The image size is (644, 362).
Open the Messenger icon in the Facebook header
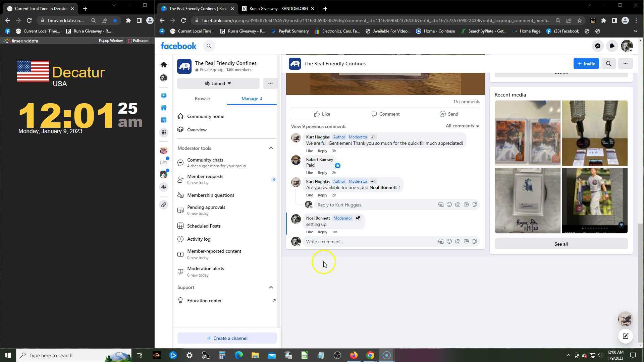click(597, 46)
